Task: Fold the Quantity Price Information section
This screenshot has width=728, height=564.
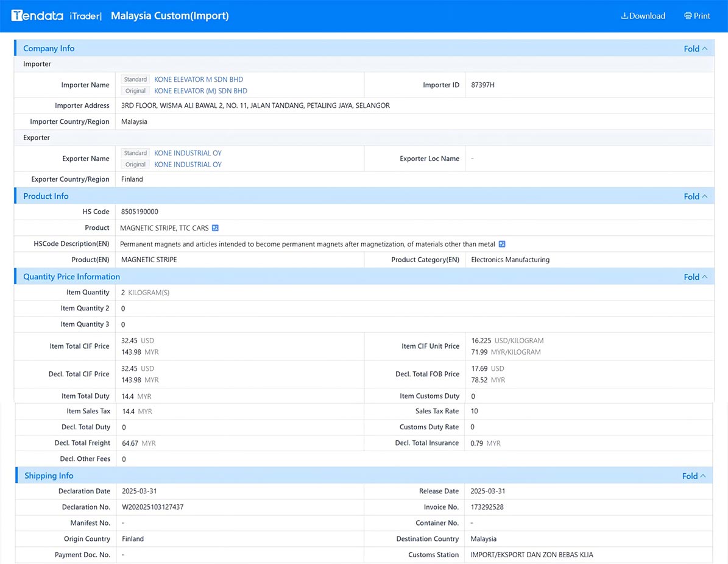Action: click(x=696, y=276)
